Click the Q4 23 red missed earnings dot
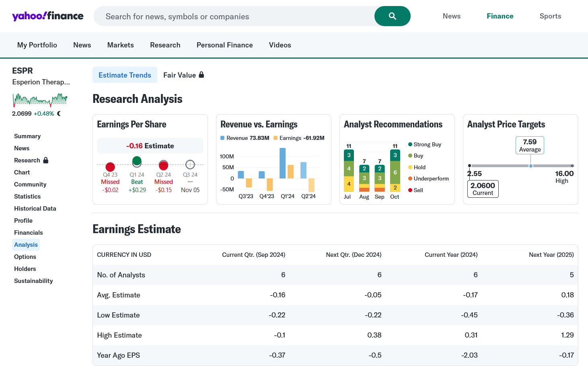 tap(110, 166)
